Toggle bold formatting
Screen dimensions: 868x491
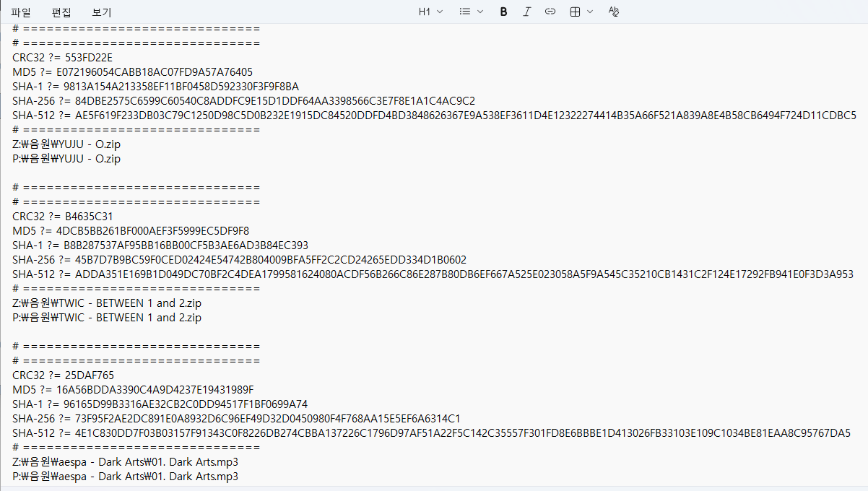coord(504,12)
